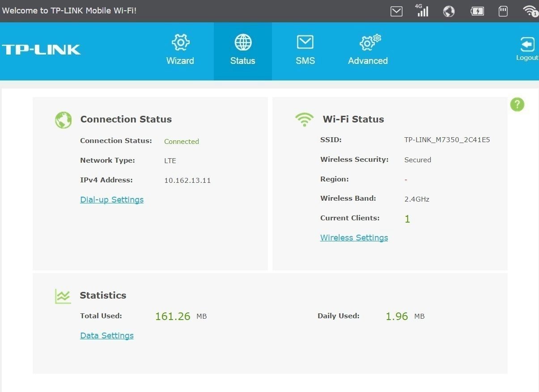Select the Connected status value

click(x=182, y=142)
